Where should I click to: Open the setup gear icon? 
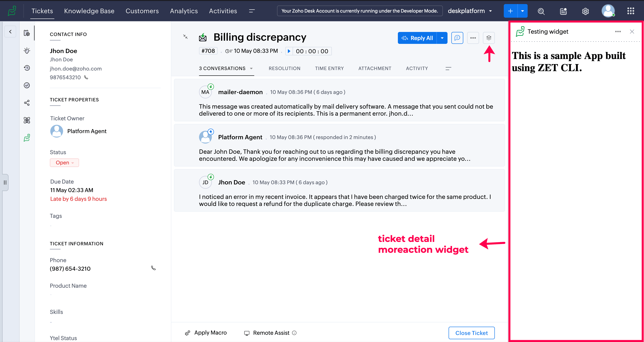click(x=585, y=11)
